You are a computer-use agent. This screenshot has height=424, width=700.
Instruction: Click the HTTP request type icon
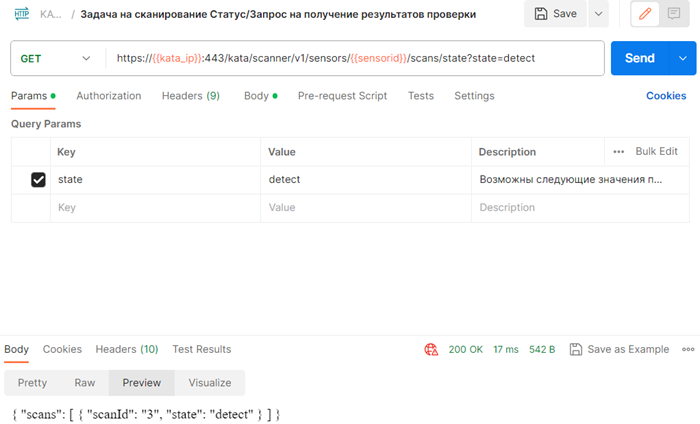pos(21,15)
